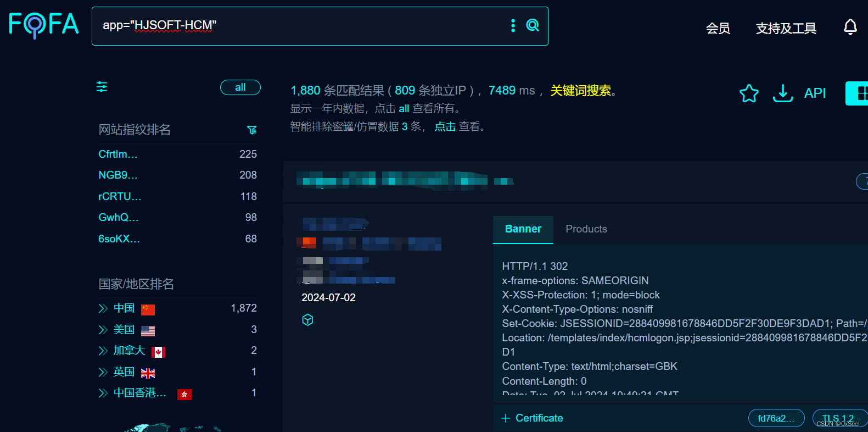Favorite this query with the star icon

point(749,93)
